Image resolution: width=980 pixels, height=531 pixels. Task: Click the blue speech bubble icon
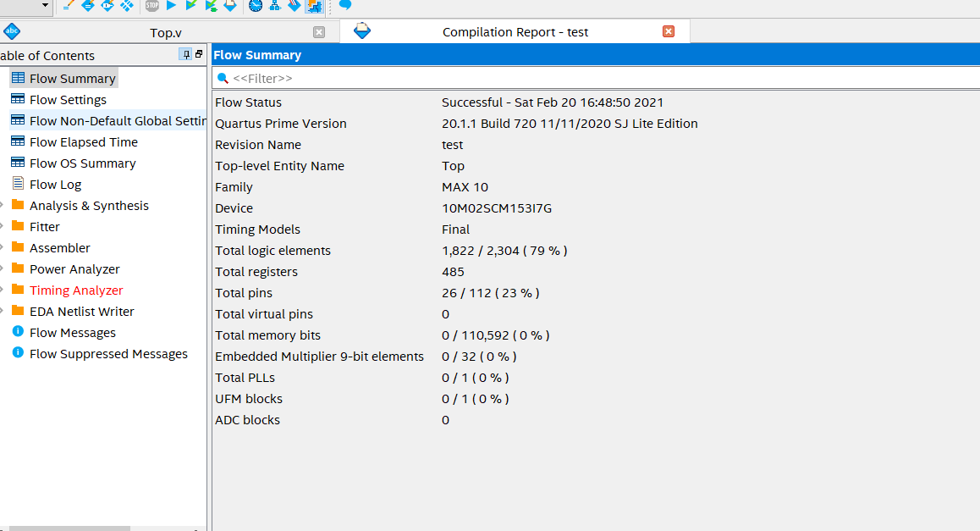coord(345,5)
